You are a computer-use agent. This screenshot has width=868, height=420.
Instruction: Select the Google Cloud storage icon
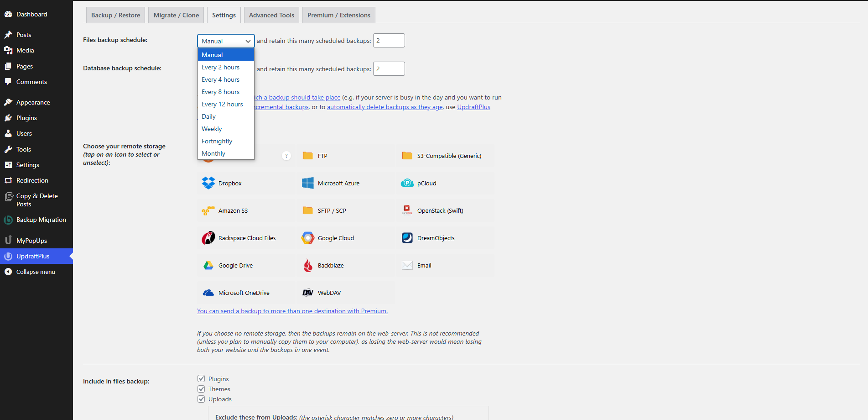coord(308,238)
